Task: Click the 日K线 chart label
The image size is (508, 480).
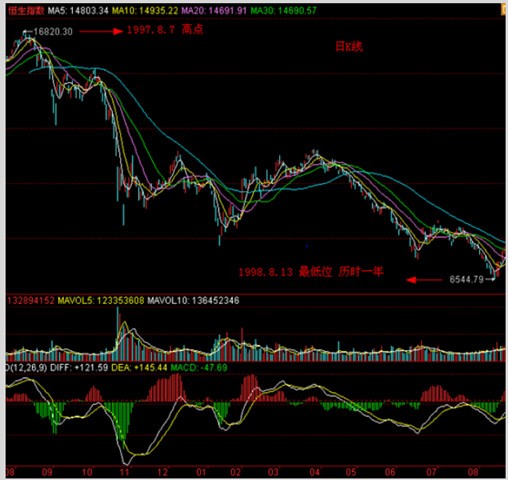Action: coord(349,47)
